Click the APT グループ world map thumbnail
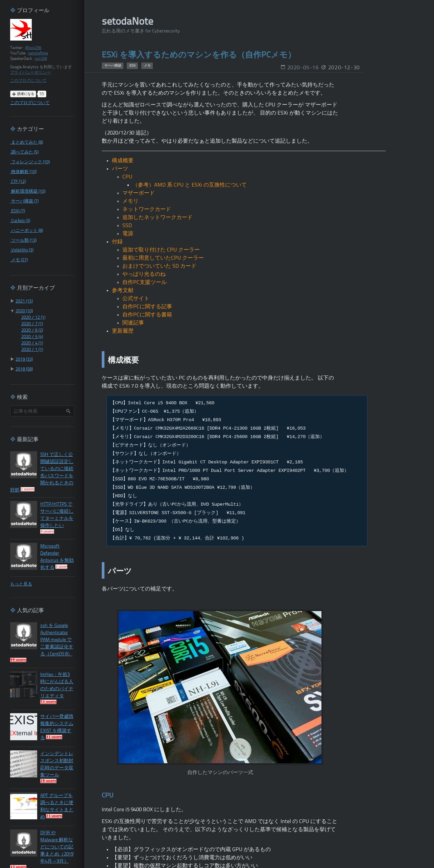The height and width of the screenshot is (868, 434). pos(24,806)
